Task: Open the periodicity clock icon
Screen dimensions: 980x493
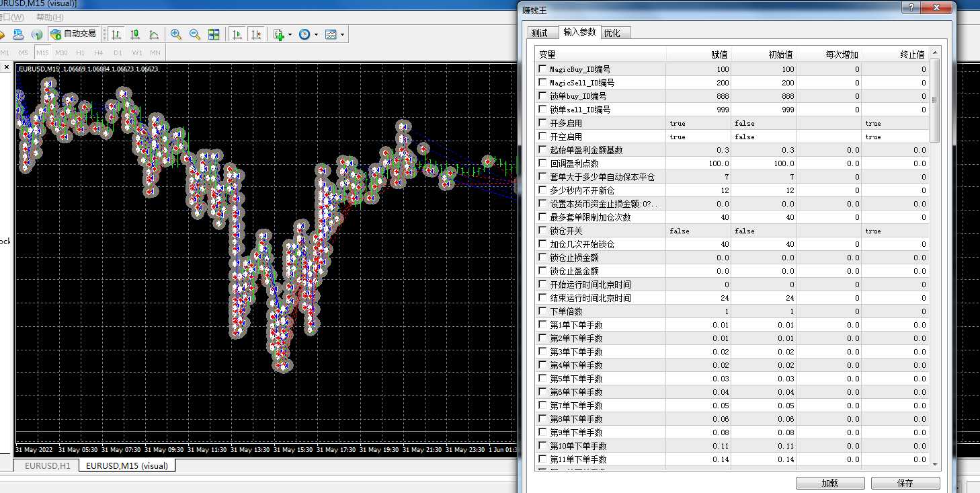Action: (x=304, y=34)
